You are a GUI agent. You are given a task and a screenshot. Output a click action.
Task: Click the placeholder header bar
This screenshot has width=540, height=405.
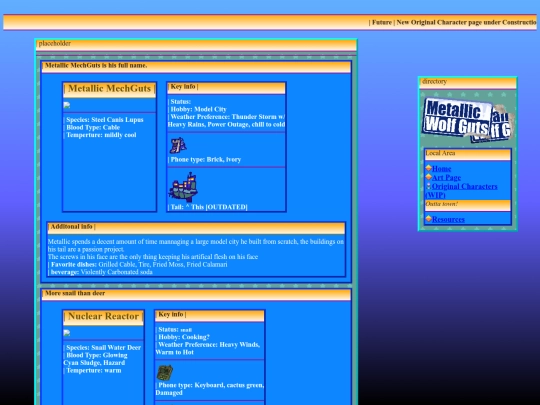[x=196, y=45]
